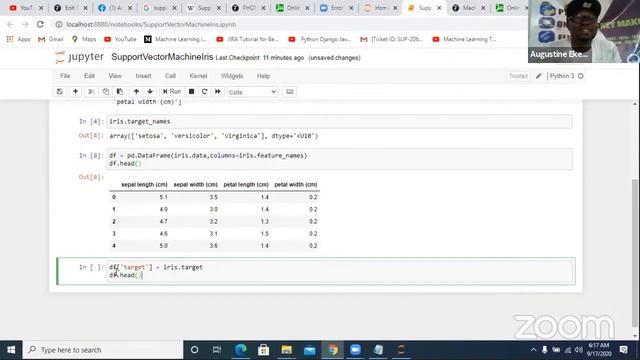
Task: Open the Help menu
Action: coord(263,76)
